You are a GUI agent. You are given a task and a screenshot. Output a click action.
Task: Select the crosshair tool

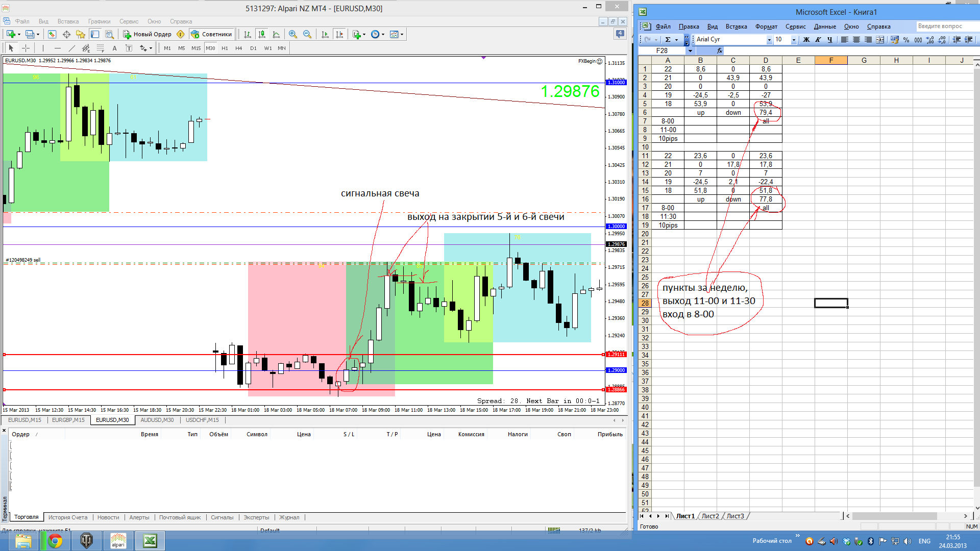tap(26, 48)
